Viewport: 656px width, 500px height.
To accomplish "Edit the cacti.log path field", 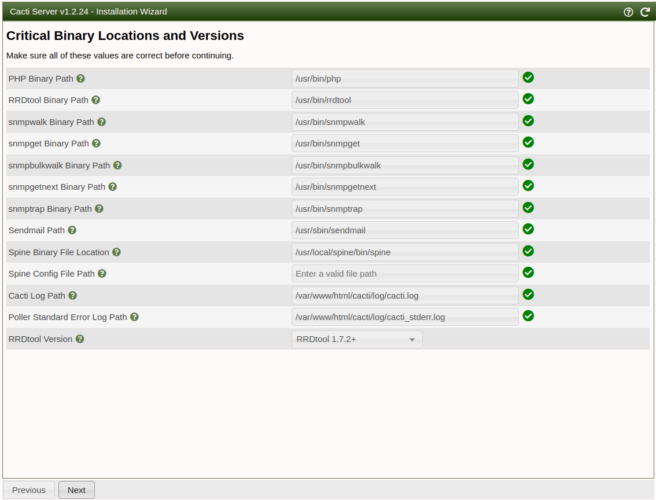I will coord(405,295).
